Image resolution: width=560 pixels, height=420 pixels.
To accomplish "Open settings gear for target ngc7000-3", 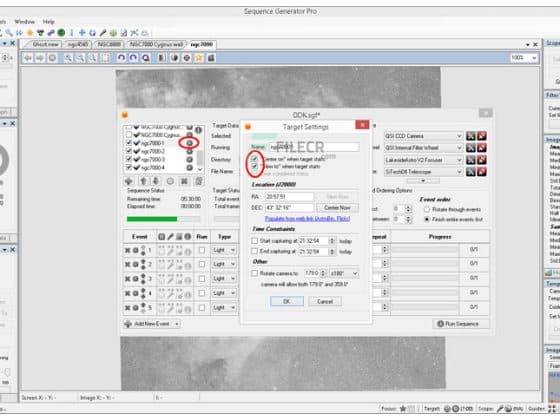I will tap(189, 160).
